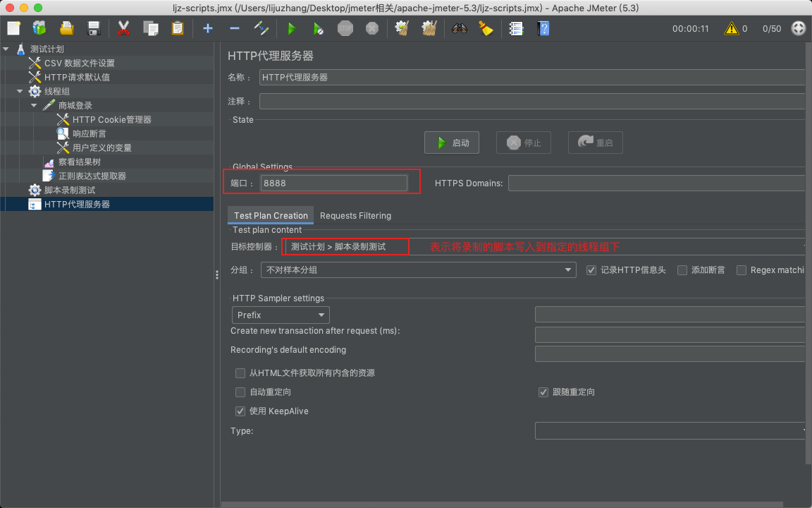Click the Stop test toolbar icon
The image size is (812, 508).
345,28
